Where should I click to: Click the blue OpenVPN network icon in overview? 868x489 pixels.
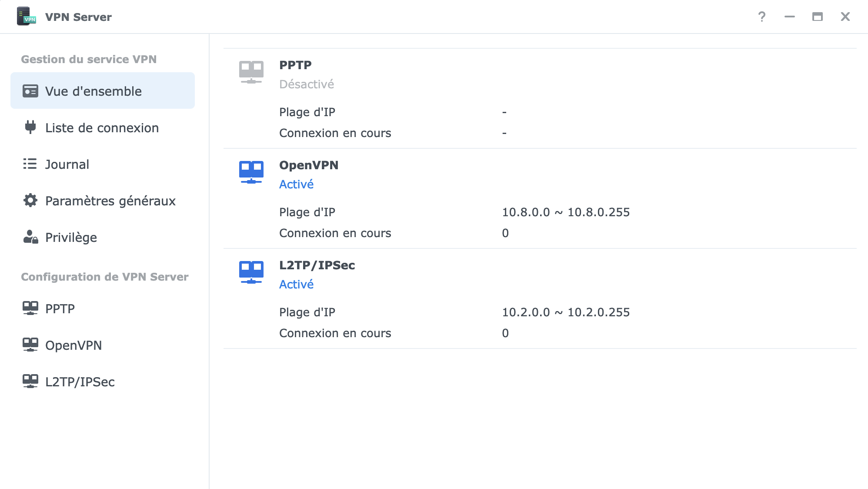(x=251, y=172)
